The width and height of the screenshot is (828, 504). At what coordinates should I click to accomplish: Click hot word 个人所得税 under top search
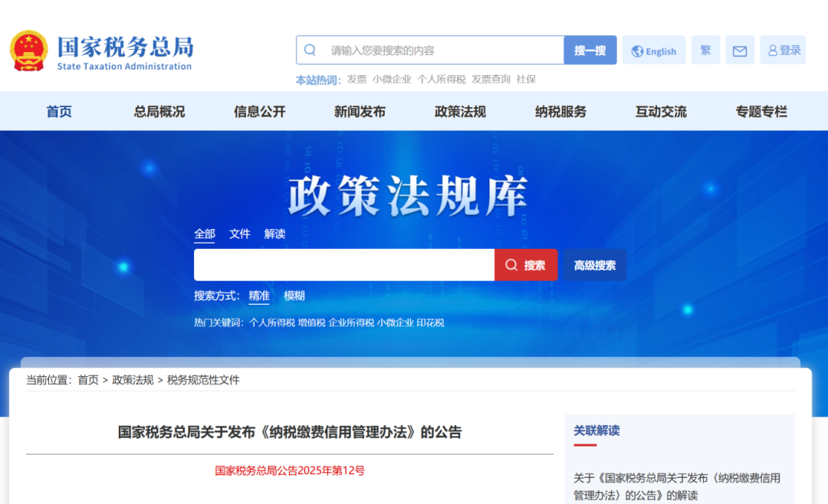tap(442, 79)
